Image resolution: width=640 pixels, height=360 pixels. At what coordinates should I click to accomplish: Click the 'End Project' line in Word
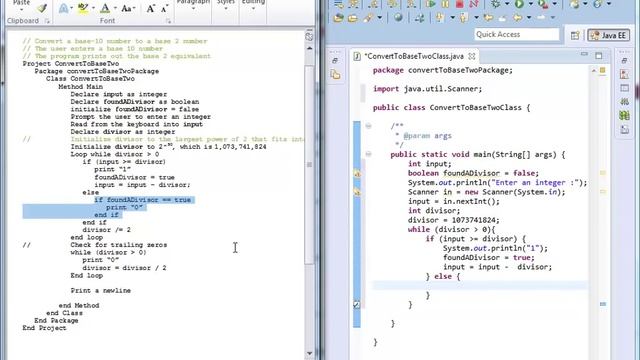coord(44,328)
